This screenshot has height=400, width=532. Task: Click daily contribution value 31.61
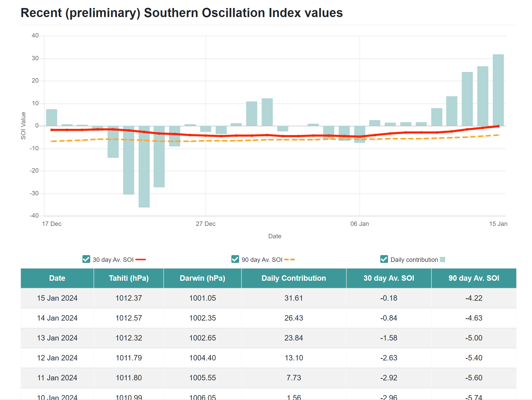[294, 298]
